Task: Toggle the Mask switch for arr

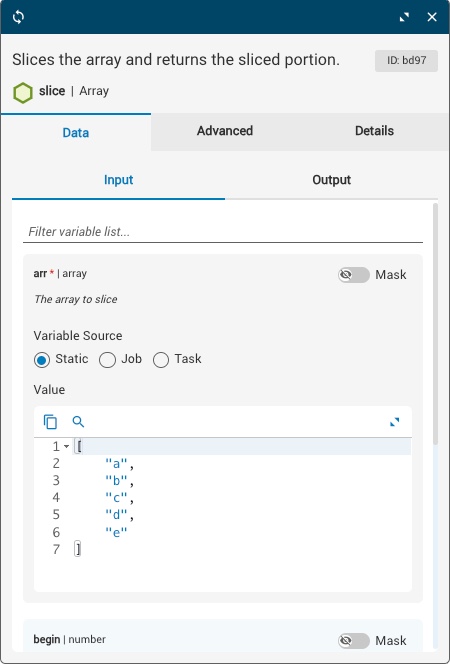Action: 354,275
